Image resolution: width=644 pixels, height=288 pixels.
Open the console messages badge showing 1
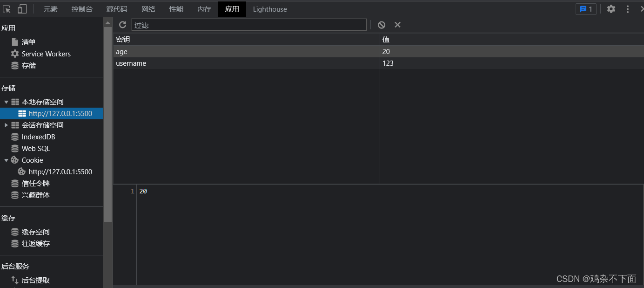click(586, 9)
